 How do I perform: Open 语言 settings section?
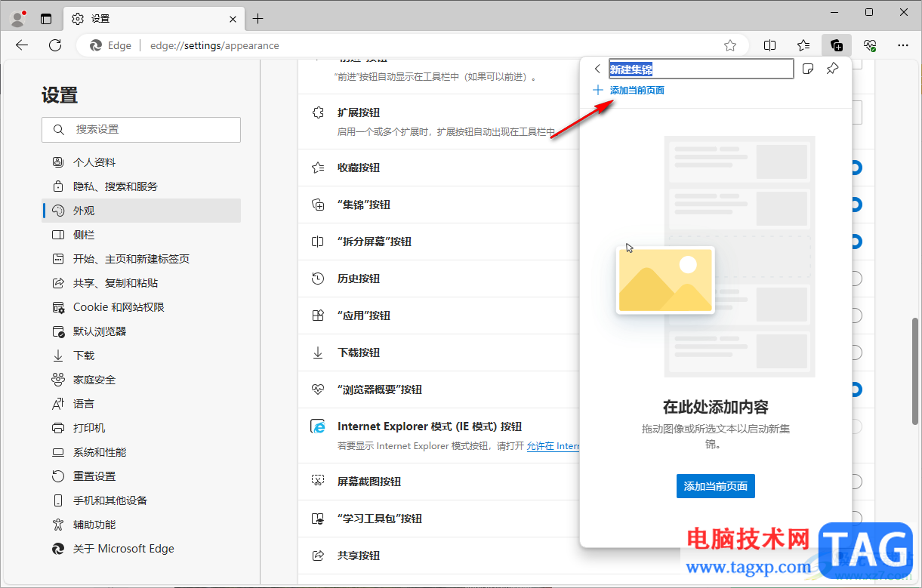coord(141,404)
